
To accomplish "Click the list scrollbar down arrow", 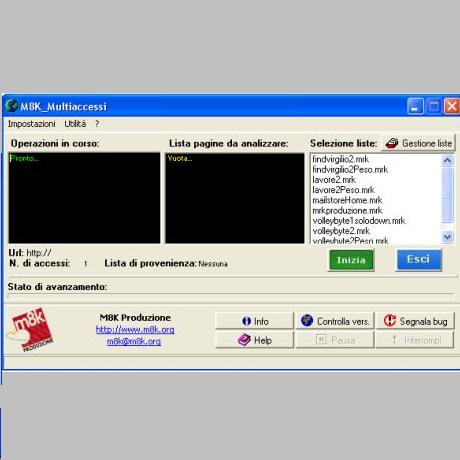I will [447, 237].
